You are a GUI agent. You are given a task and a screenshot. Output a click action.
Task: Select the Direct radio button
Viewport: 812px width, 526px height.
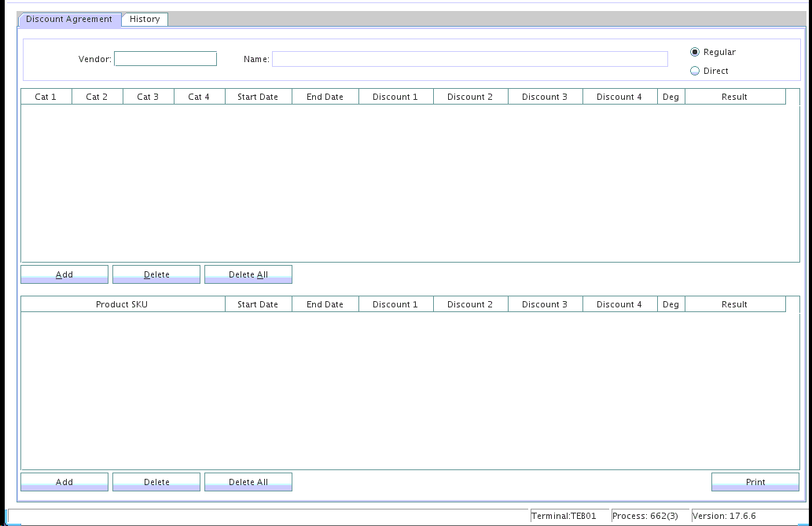point(695,72)
